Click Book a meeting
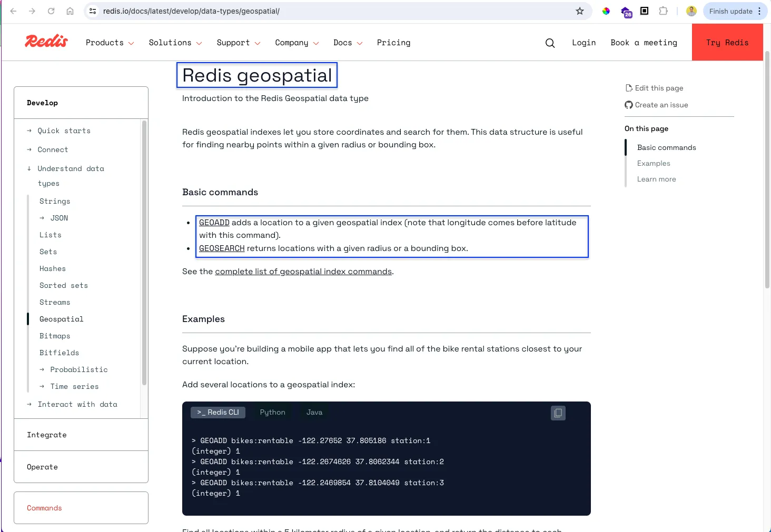 coord(644,43)
